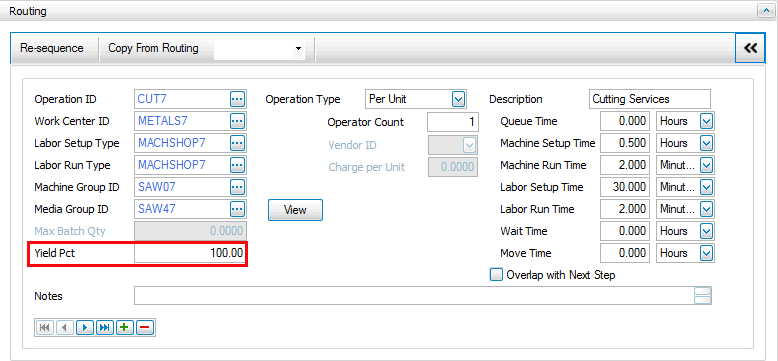This screenshot has height=361, width=778.
Task: Delete routing step with minus icon
Action: [145, 327]
